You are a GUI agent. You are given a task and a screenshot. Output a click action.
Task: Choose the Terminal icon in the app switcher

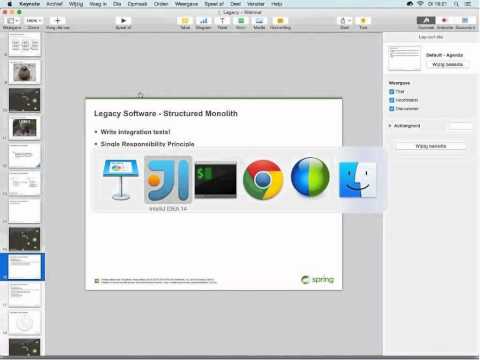pyautogui.click(x=216, y=180)
